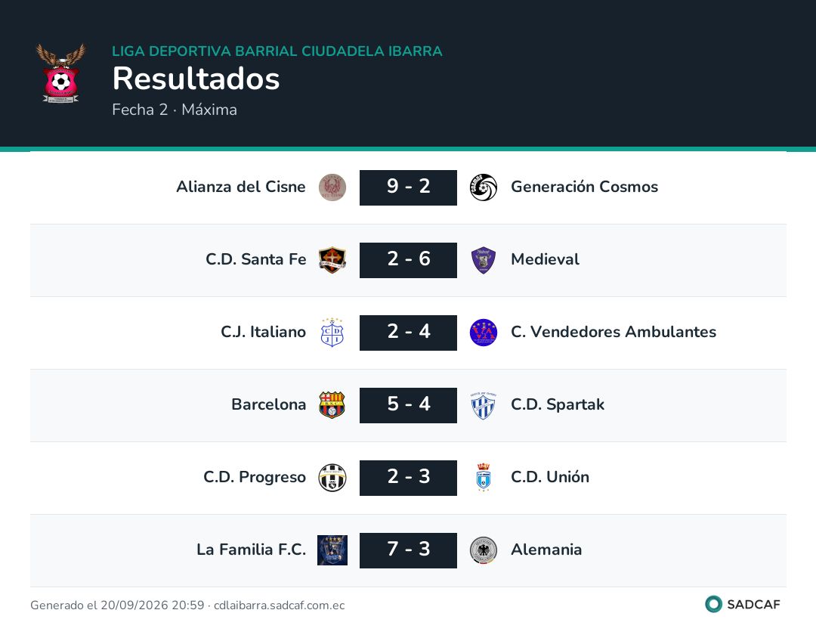Open the 5 - 4 match score
816x644 pixels.
[x=408, y=405]
